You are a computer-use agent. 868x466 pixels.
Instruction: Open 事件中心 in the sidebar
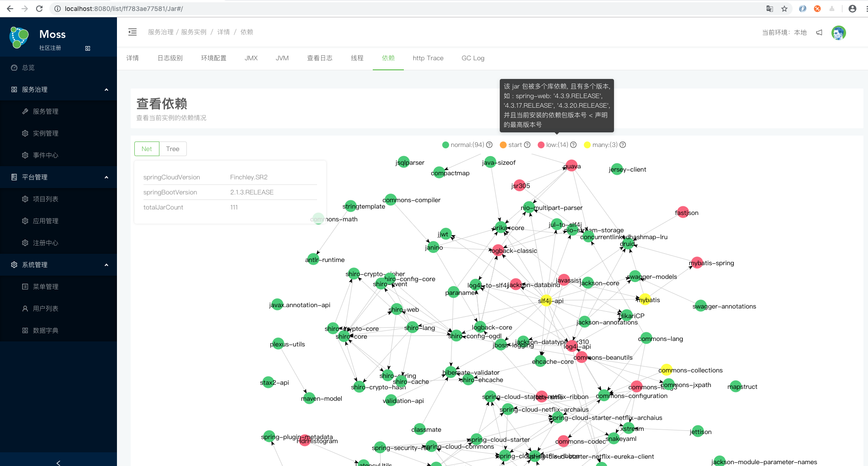coord(58,155)
